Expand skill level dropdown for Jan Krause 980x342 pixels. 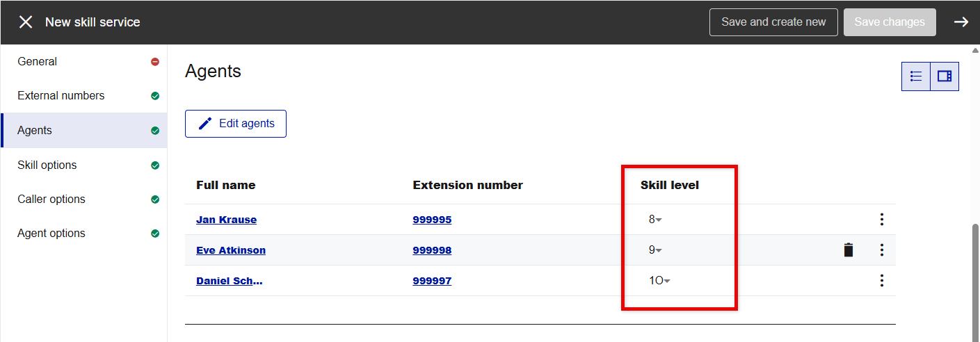[x=655, y=220]
